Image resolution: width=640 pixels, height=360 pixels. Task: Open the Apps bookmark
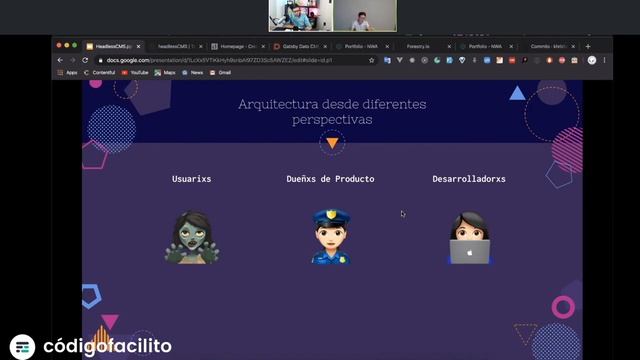[68, 73]
